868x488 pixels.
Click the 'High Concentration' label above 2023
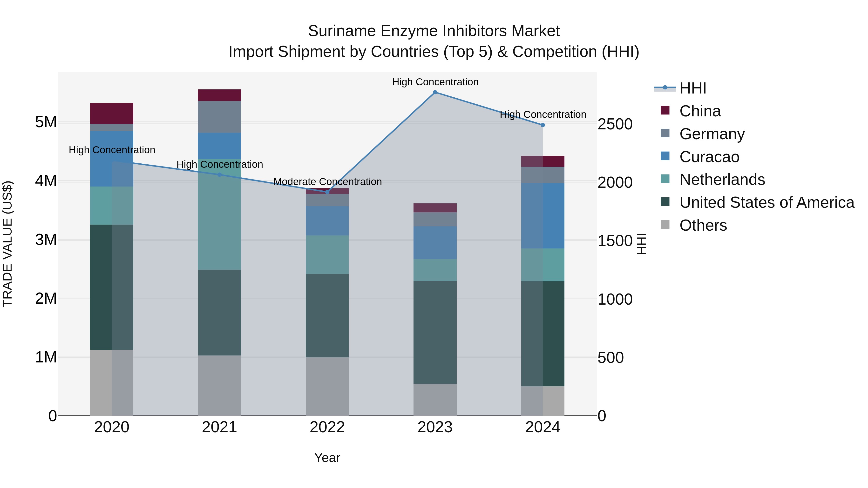[435, 82]
